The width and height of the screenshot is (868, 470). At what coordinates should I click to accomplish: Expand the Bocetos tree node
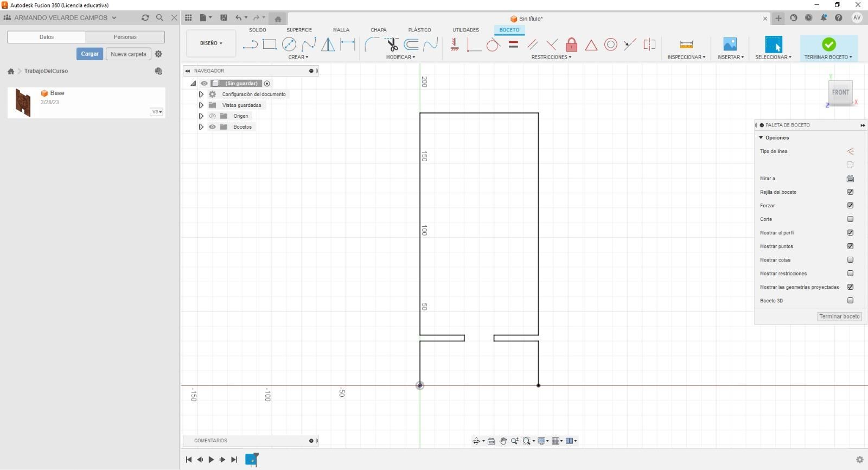(201, 127)
